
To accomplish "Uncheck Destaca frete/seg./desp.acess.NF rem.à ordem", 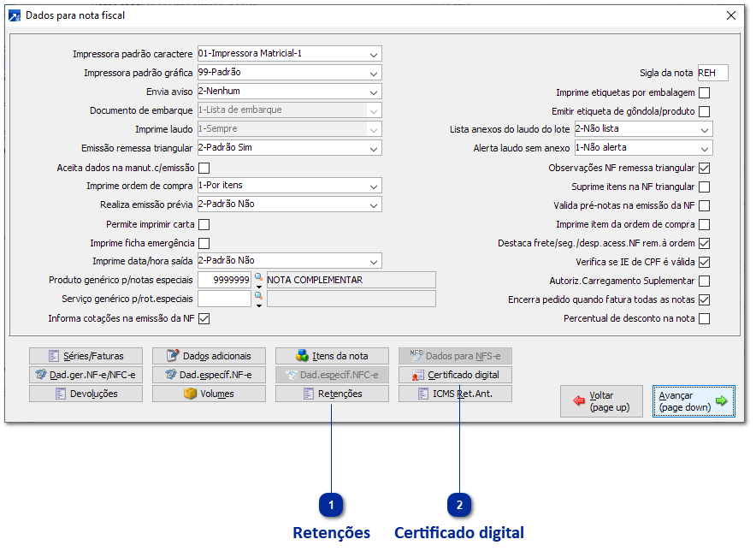I will pyautogui.click(x=705, y=243).
